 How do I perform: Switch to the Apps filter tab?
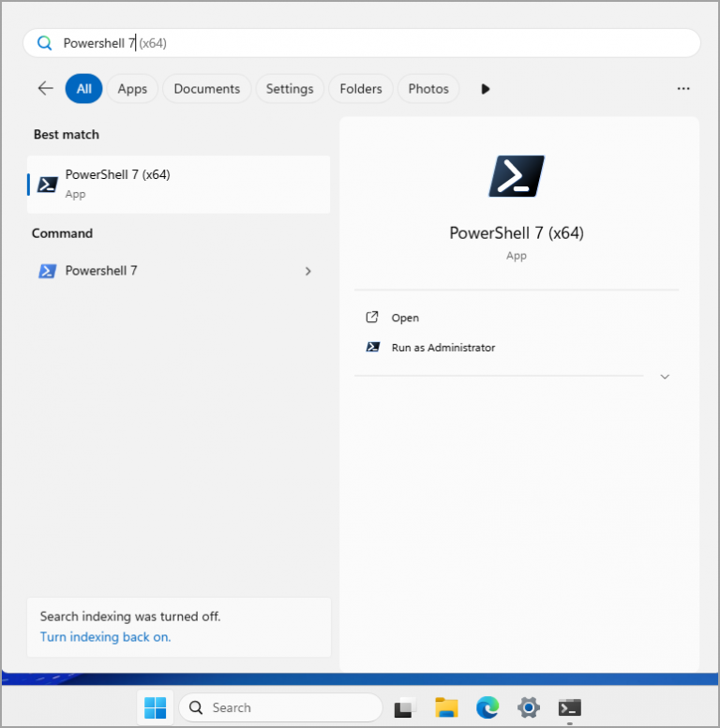pos(132,89)
